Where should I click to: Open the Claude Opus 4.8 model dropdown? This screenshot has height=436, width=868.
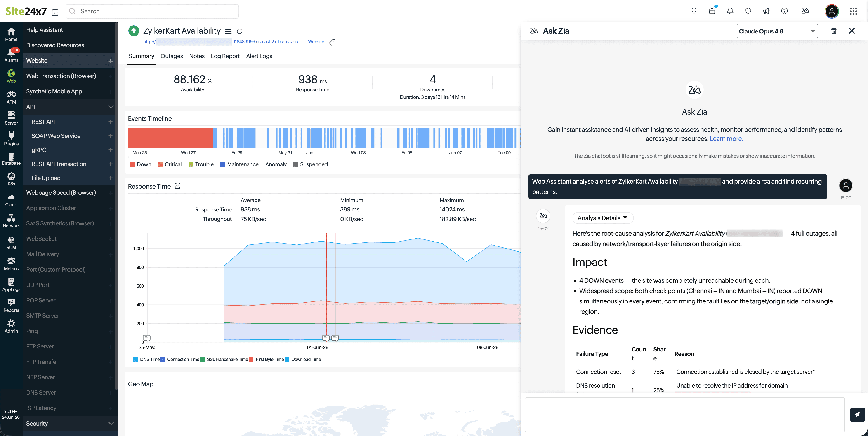pos(777,31)
